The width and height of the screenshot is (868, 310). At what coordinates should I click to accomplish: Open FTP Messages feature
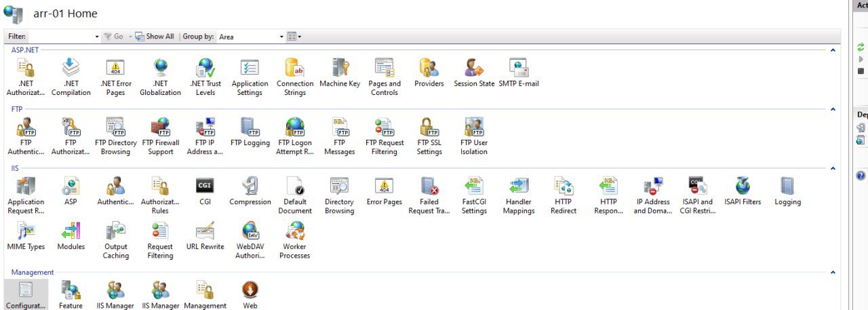[x=339, y=136]
